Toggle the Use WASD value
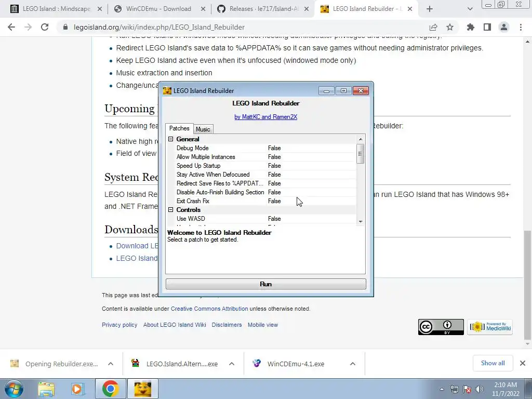 tap(274, 219)
